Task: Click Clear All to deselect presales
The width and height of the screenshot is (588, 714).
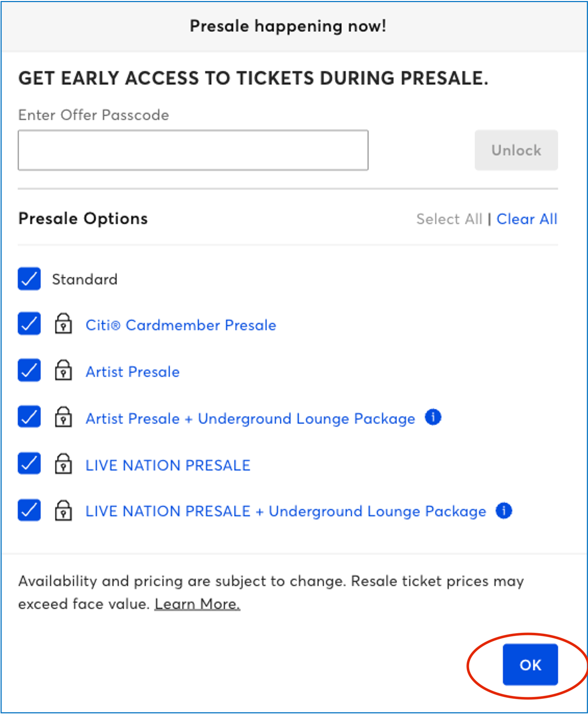Action: 527,219
